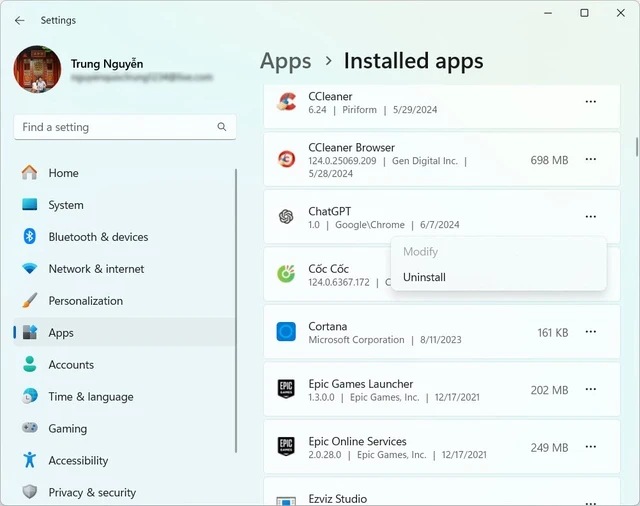Open three-dot menu for Epic Online Services
Screen dimensions: 640x506
point(591,447)
